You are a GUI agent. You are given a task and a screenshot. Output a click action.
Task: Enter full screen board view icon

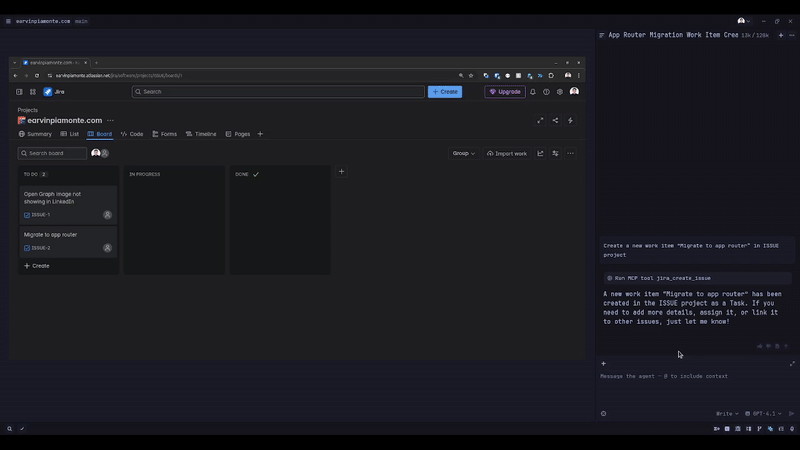(x=540, y=120)
